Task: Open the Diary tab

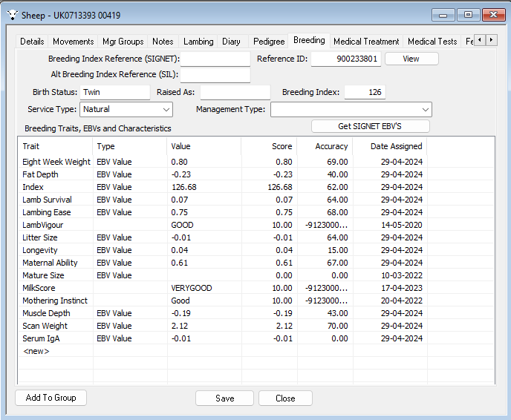Action: point(231,42)
